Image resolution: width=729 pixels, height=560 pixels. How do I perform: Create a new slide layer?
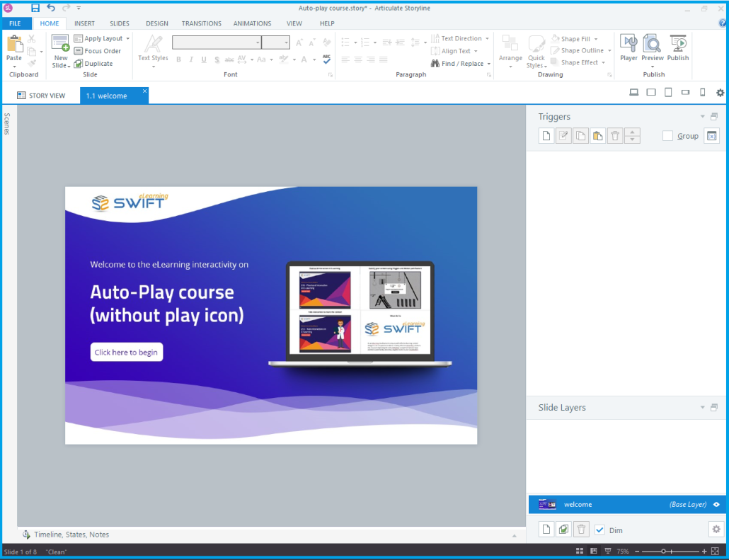[546, 529]
